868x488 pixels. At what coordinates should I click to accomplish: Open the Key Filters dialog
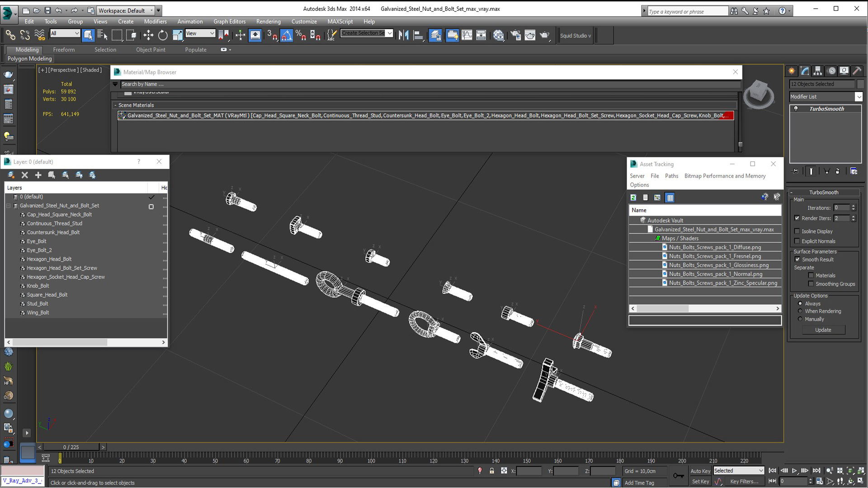(744, 482)
